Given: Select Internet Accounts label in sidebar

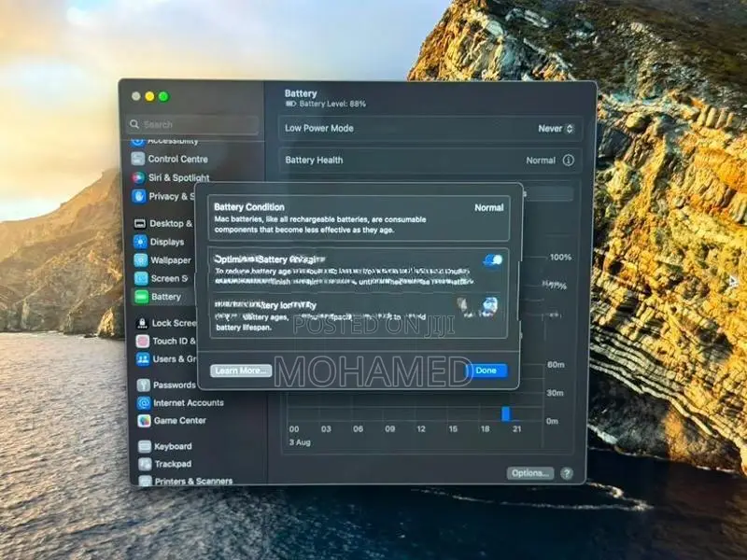Looking at the screenshot, I should 189,403.
